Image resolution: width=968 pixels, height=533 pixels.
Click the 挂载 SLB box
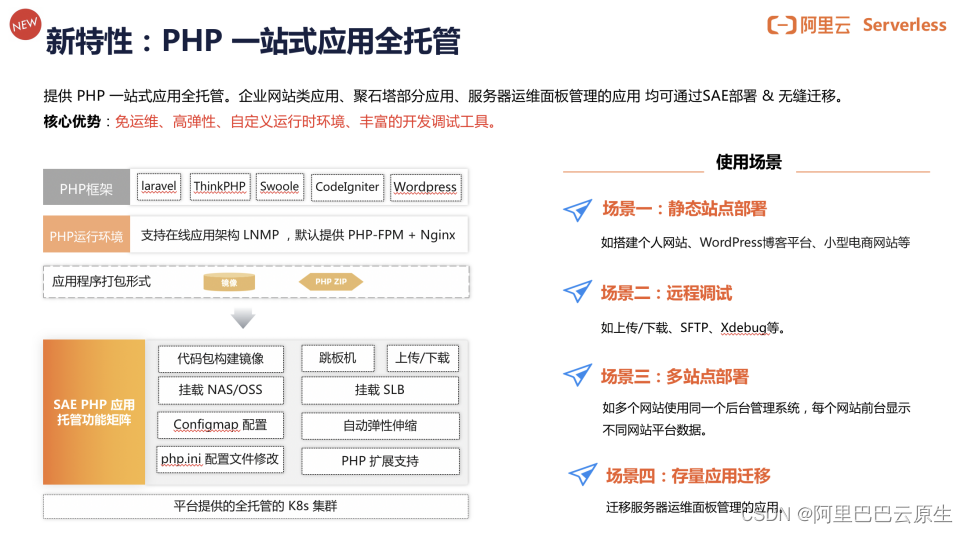(x=380, y=390)
